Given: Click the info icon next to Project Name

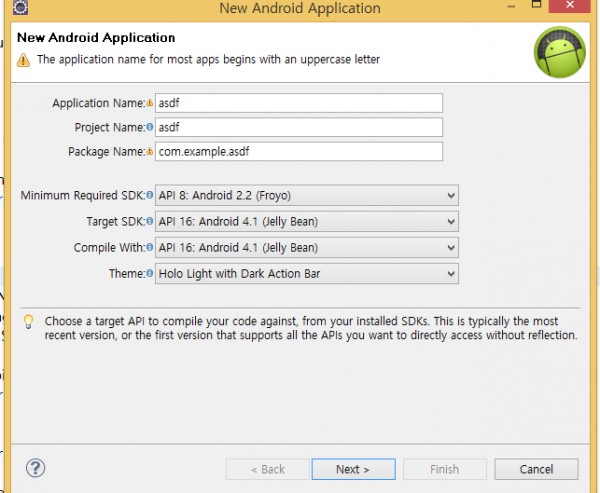Looking at the screenshot, I should point(150,127).
